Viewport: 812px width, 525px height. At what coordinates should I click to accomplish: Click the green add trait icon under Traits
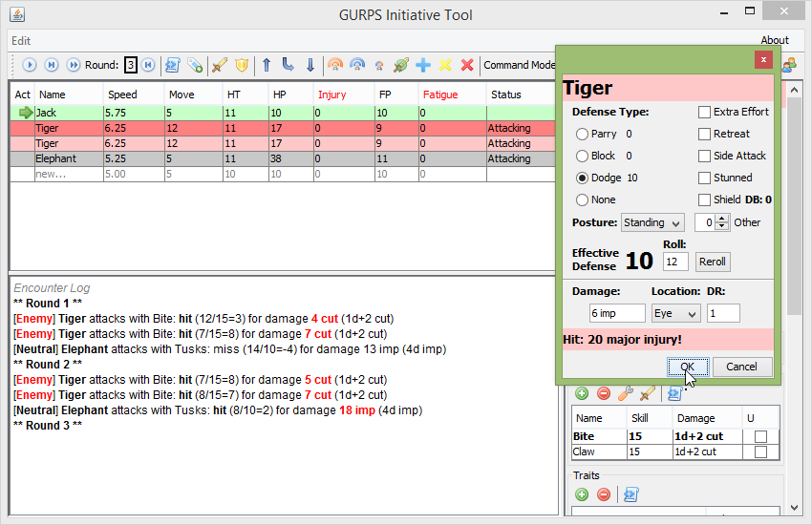click(x=582, y=495)
